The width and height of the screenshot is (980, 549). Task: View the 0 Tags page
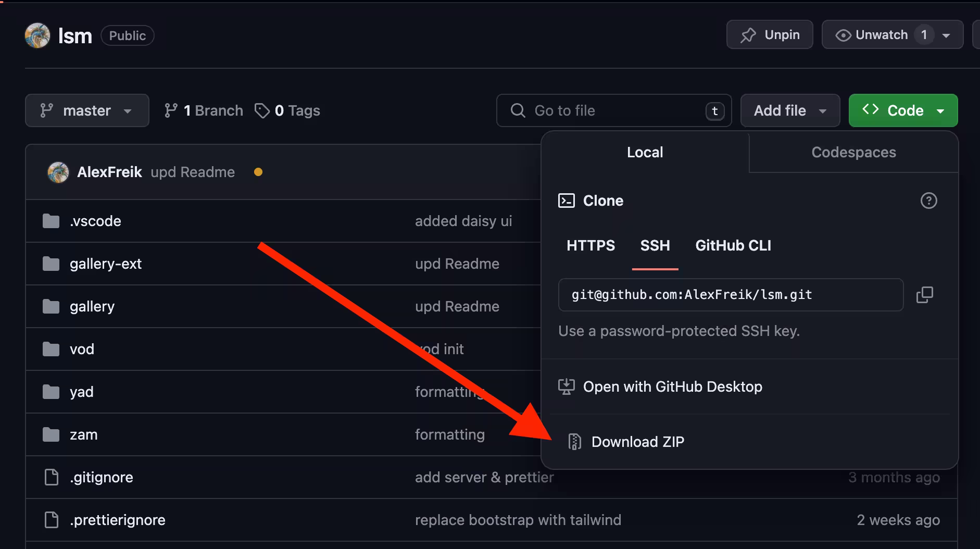[287, 110]
